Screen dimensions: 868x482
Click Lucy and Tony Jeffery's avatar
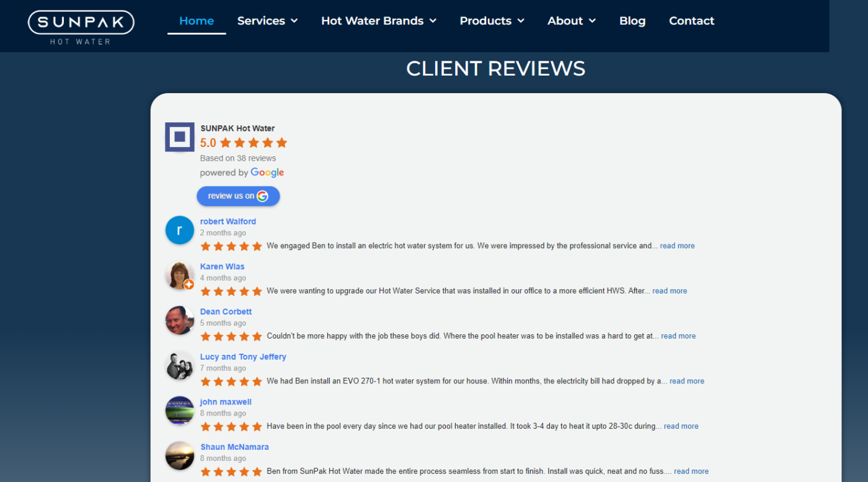[x=180, y=366]
